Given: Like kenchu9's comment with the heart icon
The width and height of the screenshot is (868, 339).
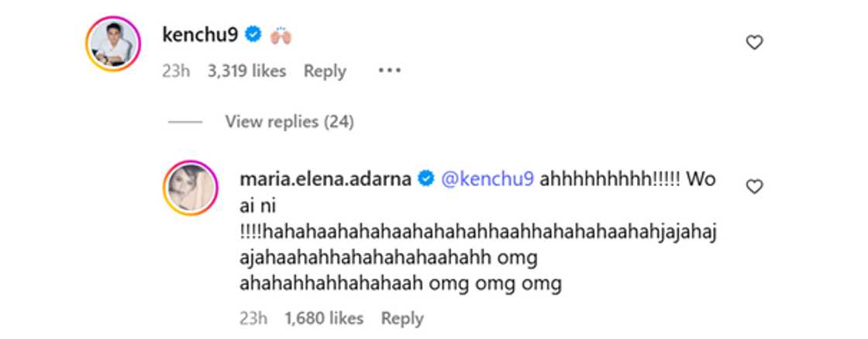Looking at the screenshot, I should [x=754, y=43].
